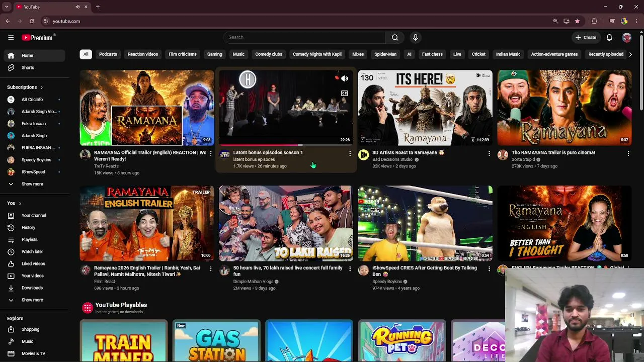
Task: Open browser extensions puzzle icon
Action: click(594, 21)
